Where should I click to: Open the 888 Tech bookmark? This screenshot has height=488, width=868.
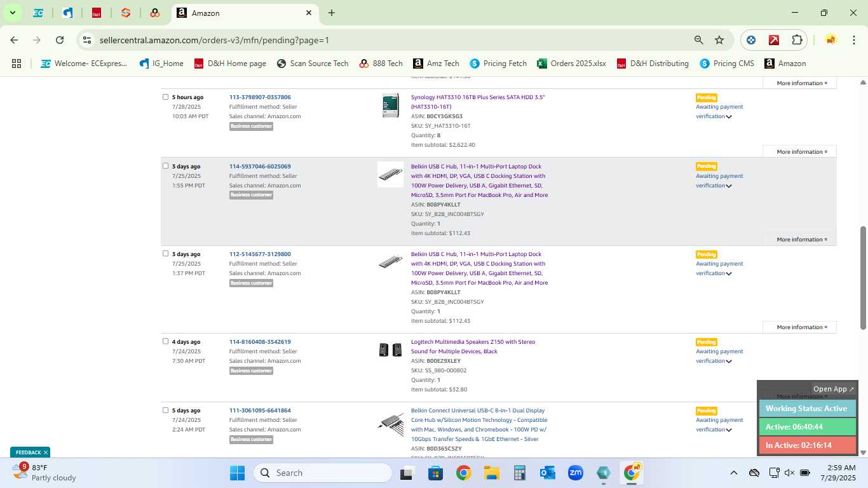pyautogui.click(x=381, y=64)
